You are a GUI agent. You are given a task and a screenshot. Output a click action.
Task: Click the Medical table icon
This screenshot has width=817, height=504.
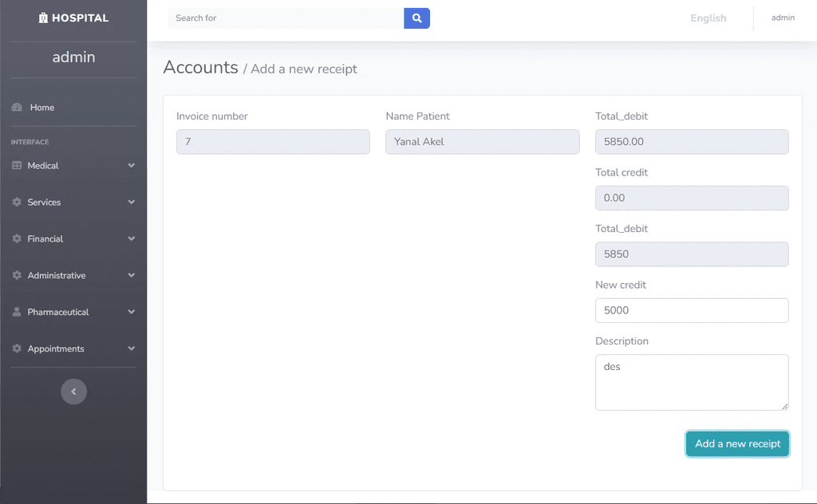(17, 166)
